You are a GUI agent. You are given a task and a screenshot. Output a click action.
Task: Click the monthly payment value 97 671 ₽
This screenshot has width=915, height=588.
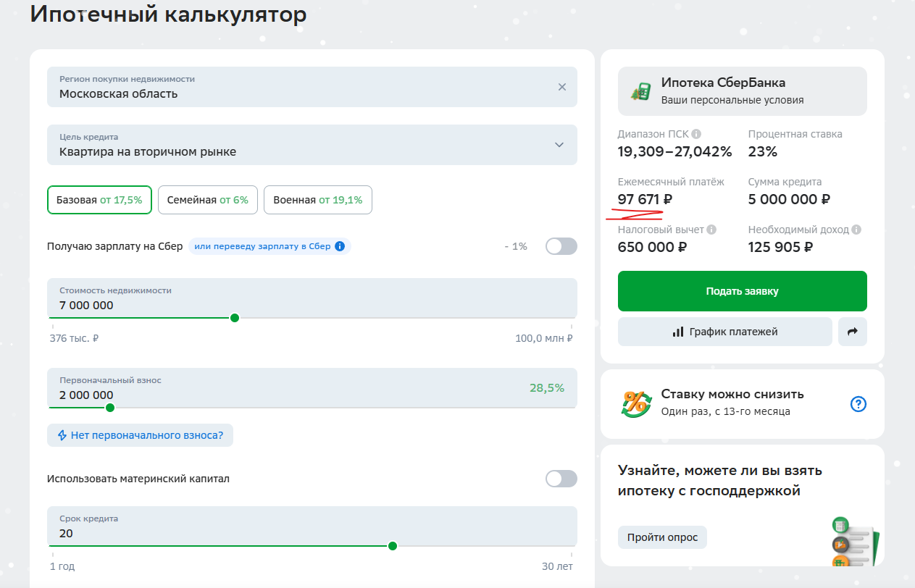[x=645, y=199]
